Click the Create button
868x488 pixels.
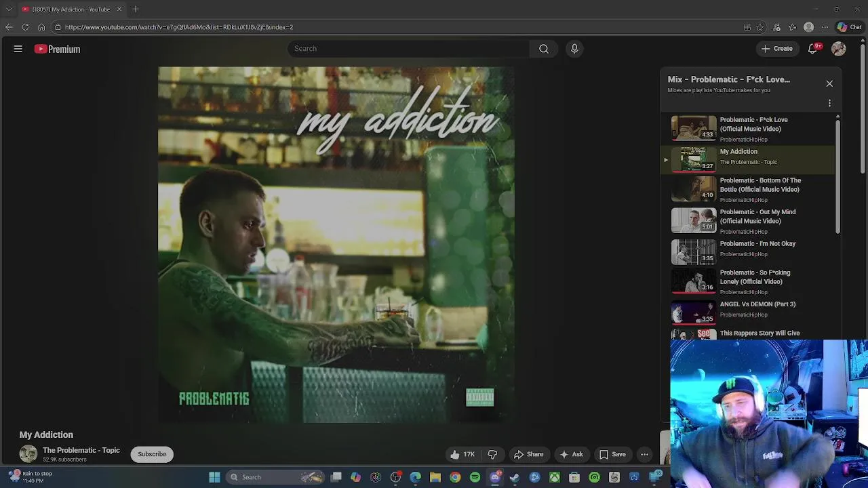click(777, 49)
